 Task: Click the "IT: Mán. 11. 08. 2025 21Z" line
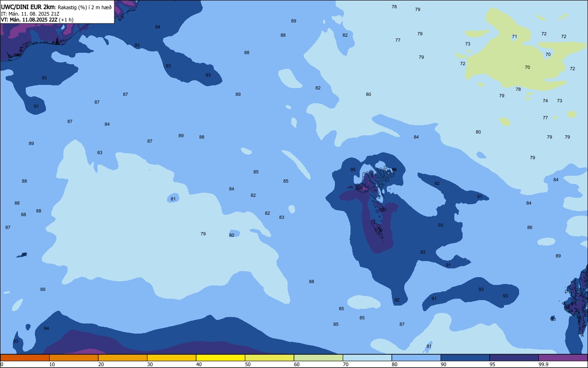pyautogui.click(x=29, y=14)
